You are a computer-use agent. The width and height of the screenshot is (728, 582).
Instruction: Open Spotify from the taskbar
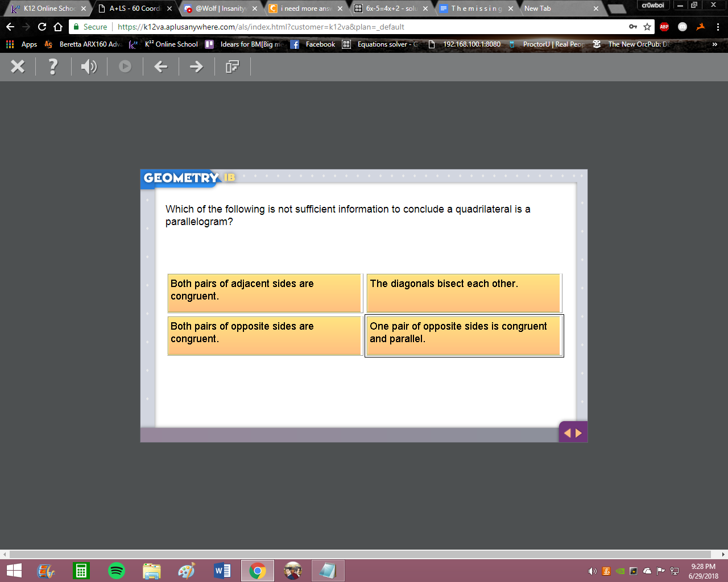pyautogui.click(x=117, y=571)
